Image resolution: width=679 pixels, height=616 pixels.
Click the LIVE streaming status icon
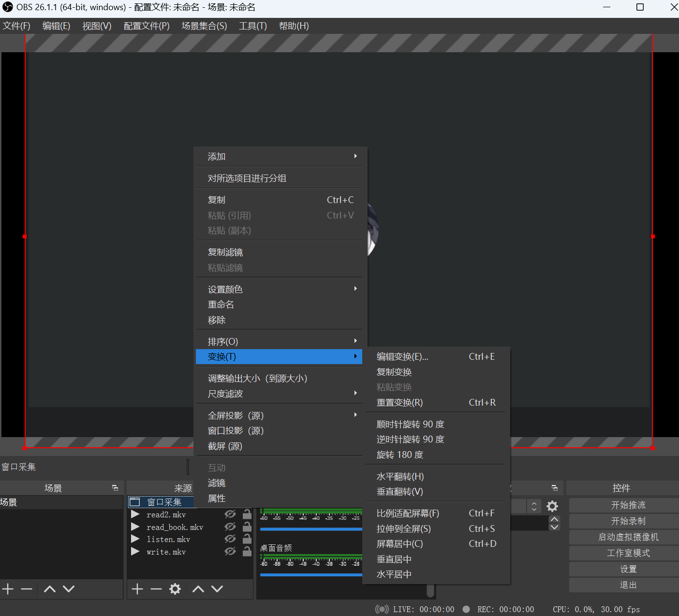point(382,609)
